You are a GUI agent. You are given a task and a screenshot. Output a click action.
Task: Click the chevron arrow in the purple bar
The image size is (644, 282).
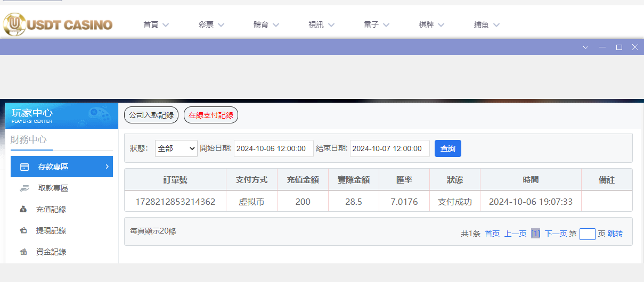[x=586, y=47]
